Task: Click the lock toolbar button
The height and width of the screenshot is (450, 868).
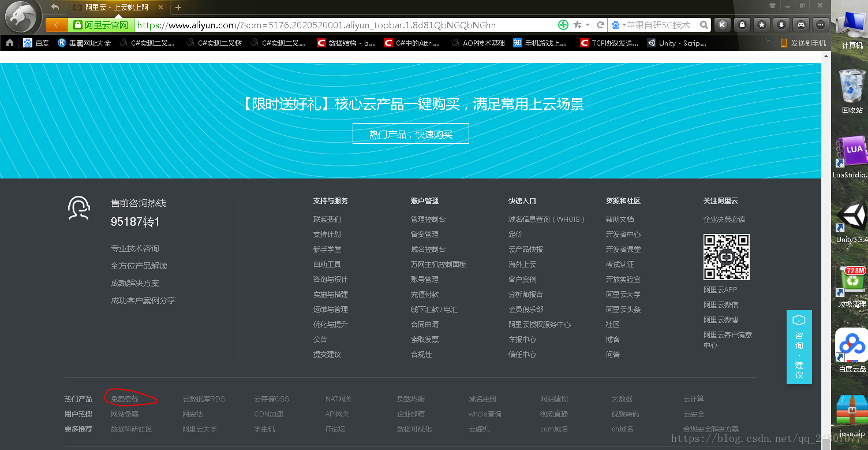Action: (x=742, y=25)
